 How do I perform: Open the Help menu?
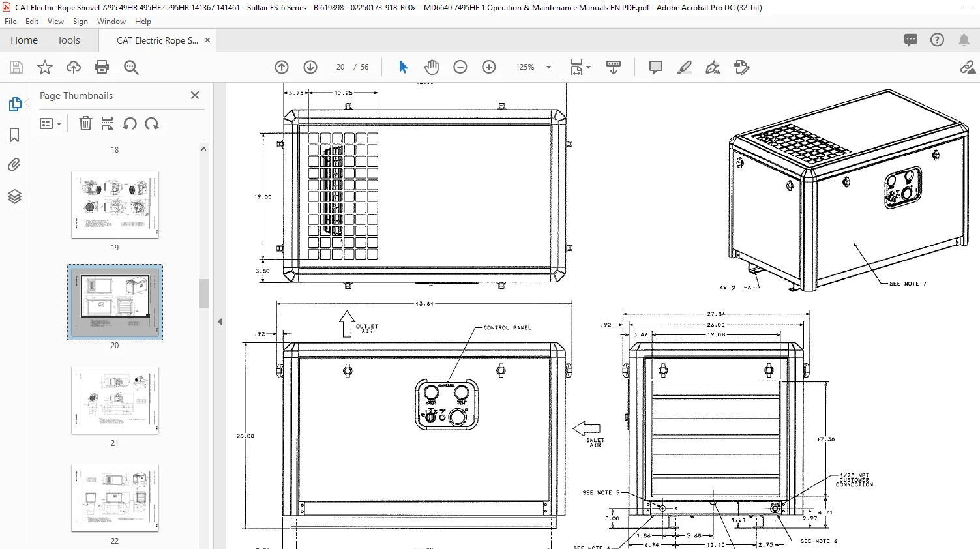(143, 22)
